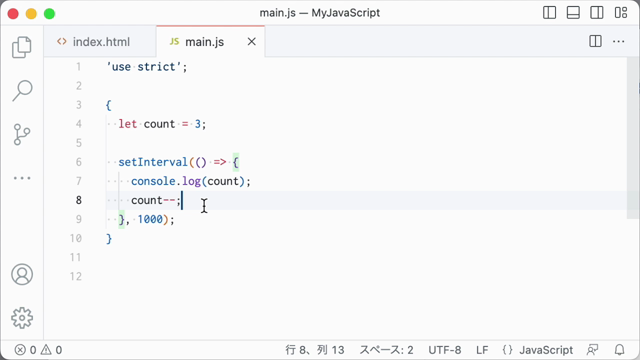Image resolution: width=640 pixels, height=360 pixels.
Task: Open problems panel via errors and warnings count
Action: tap(38, 350)
